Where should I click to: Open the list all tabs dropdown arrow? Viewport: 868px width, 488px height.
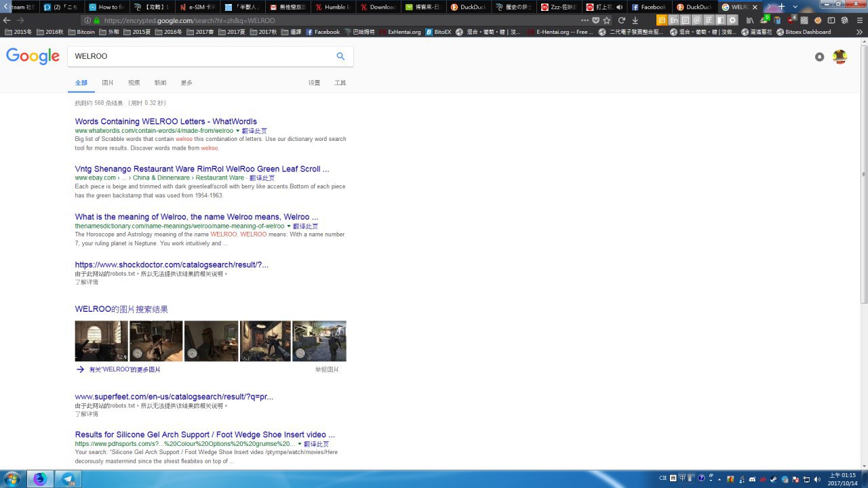coord(796,7)
